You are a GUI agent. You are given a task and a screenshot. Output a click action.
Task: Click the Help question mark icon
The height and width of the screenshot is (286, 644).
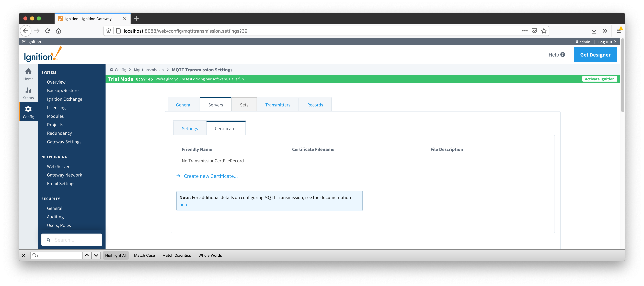coord(562,54)
